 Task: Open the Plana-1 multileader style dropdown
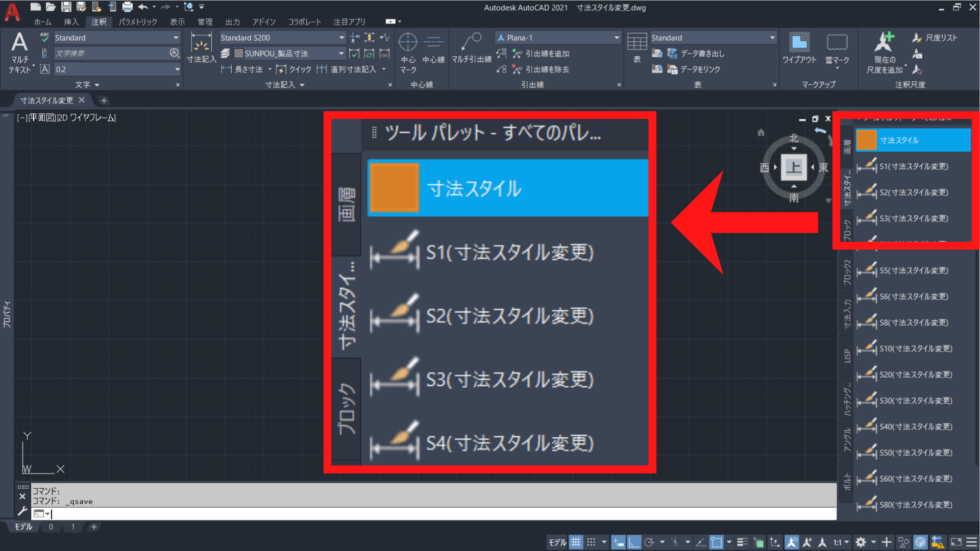pos(617,37)
